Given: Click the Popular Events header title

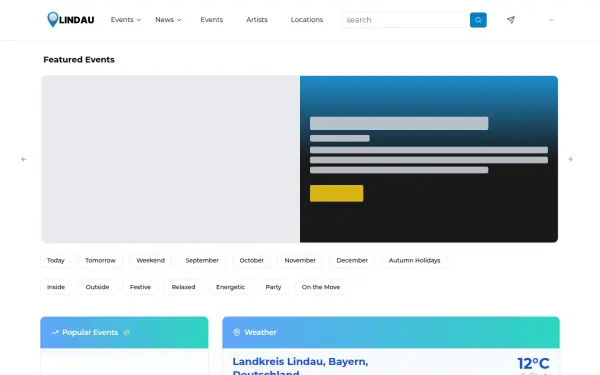Looking at the screenshot, I should pos(90,333).
